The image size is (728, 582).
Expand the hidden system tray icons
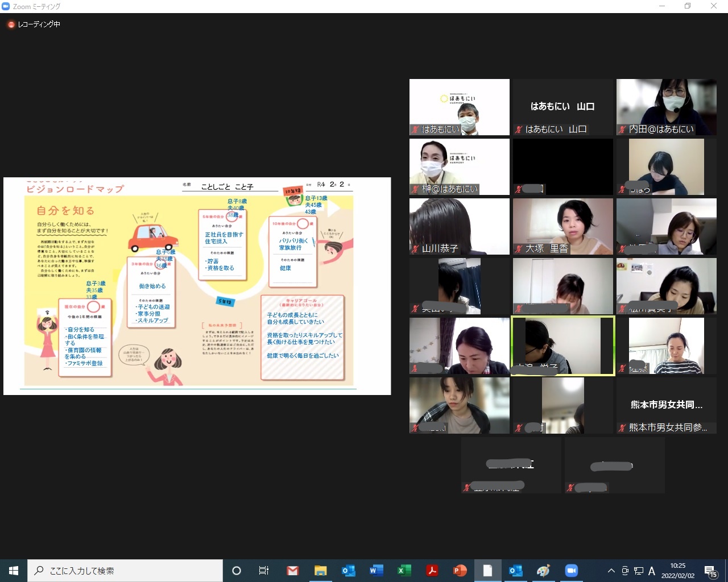click(x=611, y=571)
